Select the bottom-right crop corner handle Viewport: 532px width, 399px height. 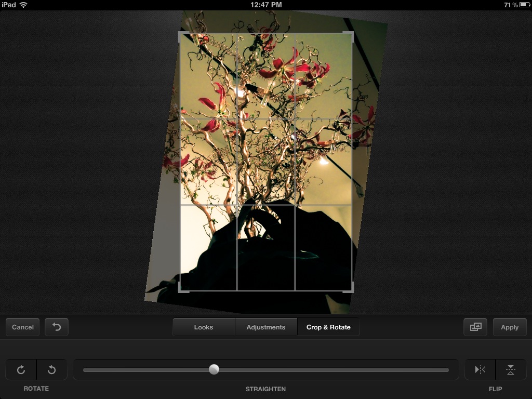tap(351, 289)
